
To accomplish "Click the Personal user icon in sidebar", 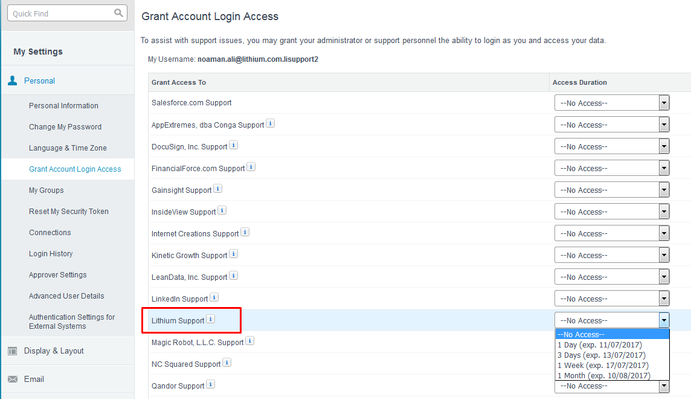I will [12, 80].
